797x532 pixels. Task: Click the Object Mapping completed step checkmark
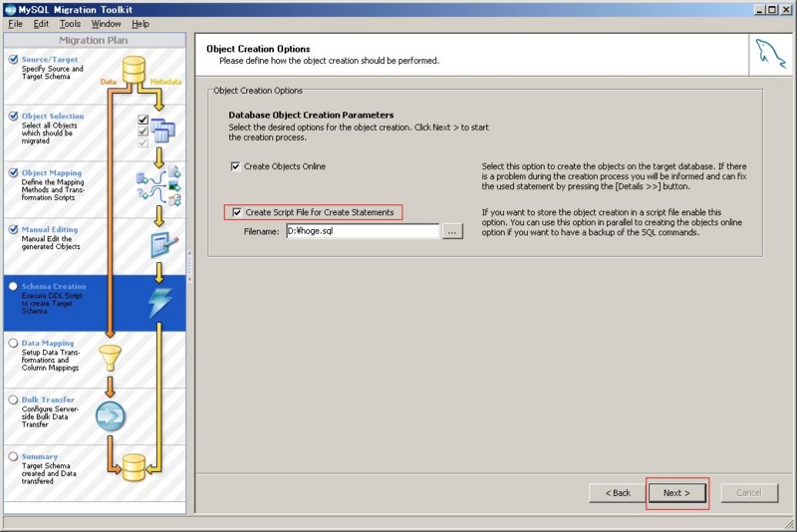(13, 172)
